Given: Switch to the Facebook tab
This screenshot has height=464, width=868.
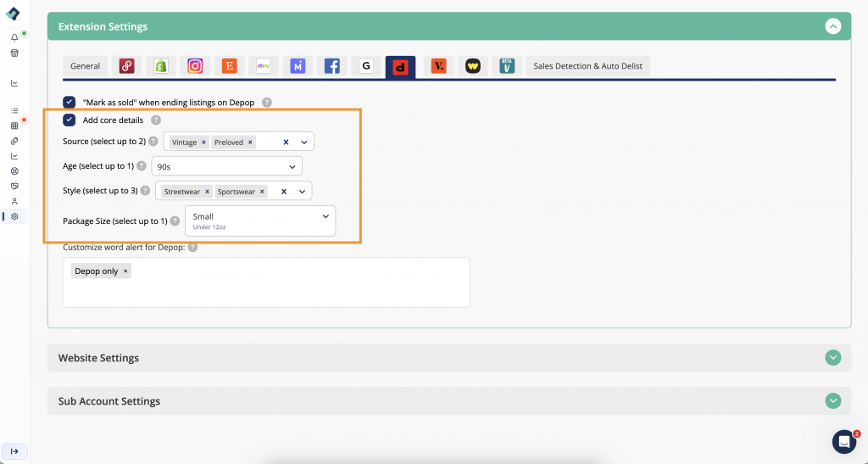Looking at the screenshot, I should [x=332, y=66].
